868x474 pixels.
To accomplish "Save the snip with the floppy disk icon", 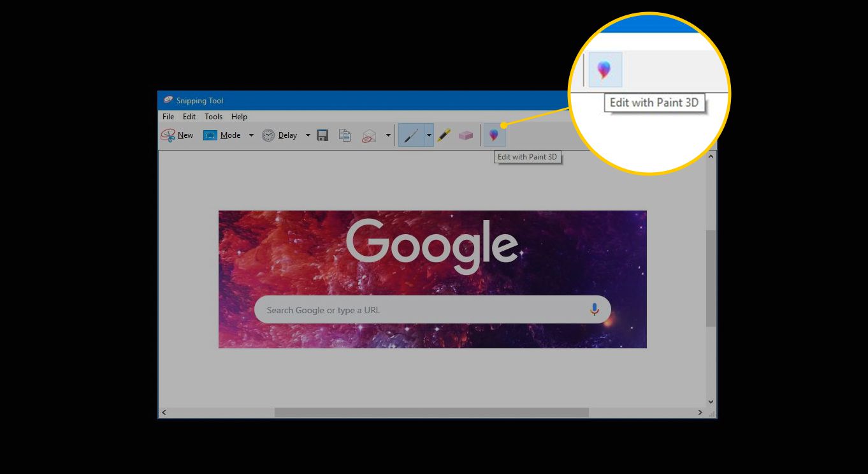I will 322,135.
